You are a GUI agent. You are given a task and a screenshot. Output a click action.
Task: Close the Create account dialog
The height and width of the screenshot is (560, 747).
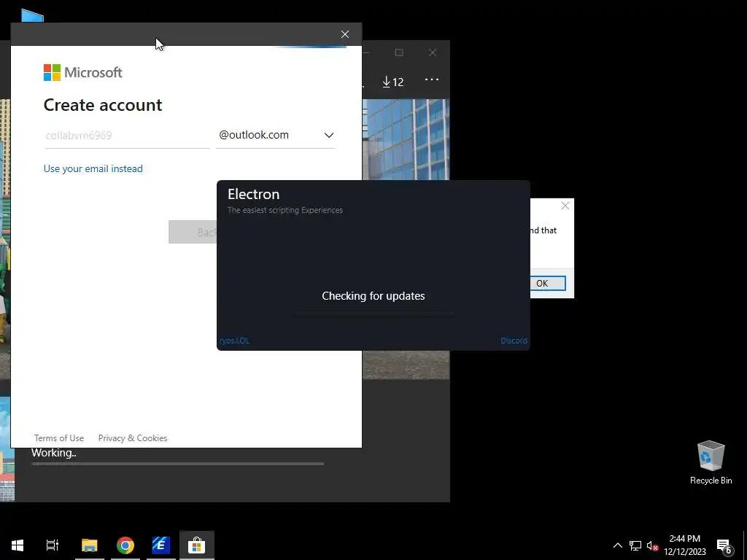pos(345,34)
